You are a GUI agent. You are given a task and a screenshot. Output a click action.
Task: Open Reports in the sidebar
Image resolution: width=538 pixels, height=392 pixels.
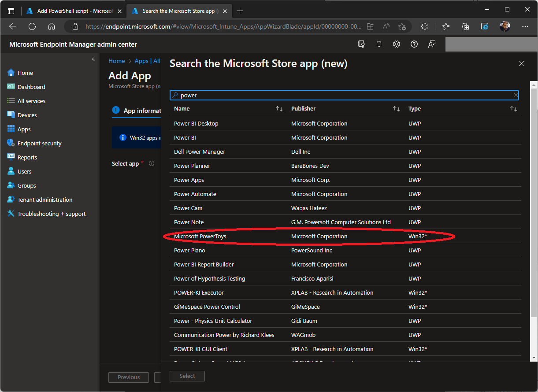22,157
